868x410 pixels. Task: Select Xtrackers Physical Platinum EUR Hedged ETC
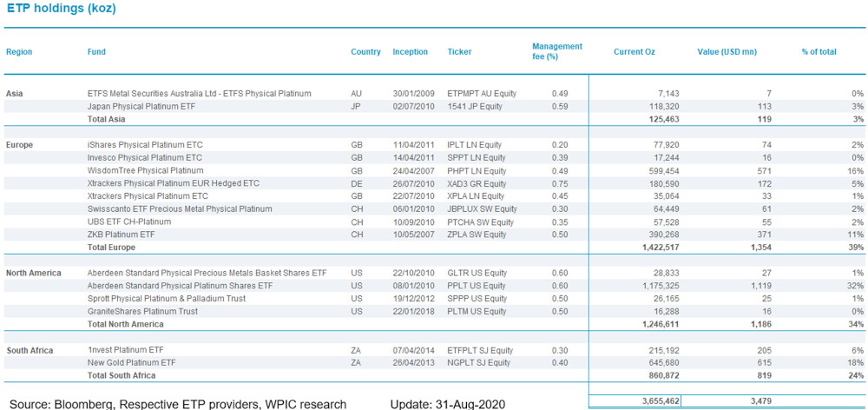174,183
